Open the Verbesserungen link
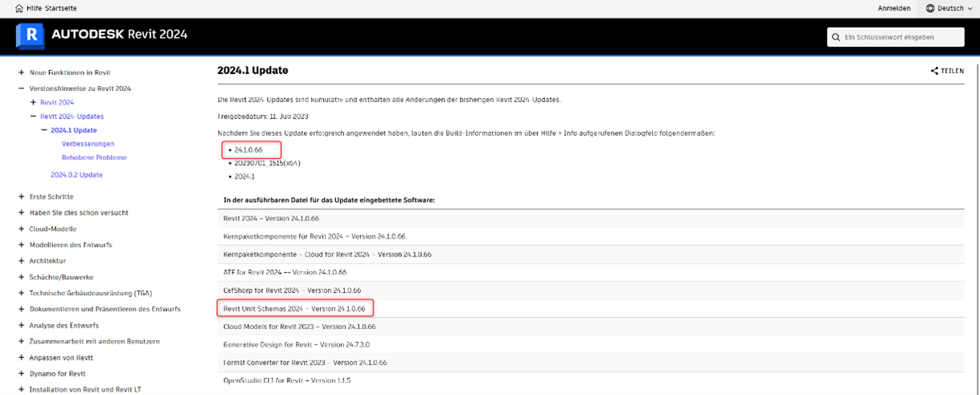The height and width of the screenshot is (395, 980). [88, 144]
